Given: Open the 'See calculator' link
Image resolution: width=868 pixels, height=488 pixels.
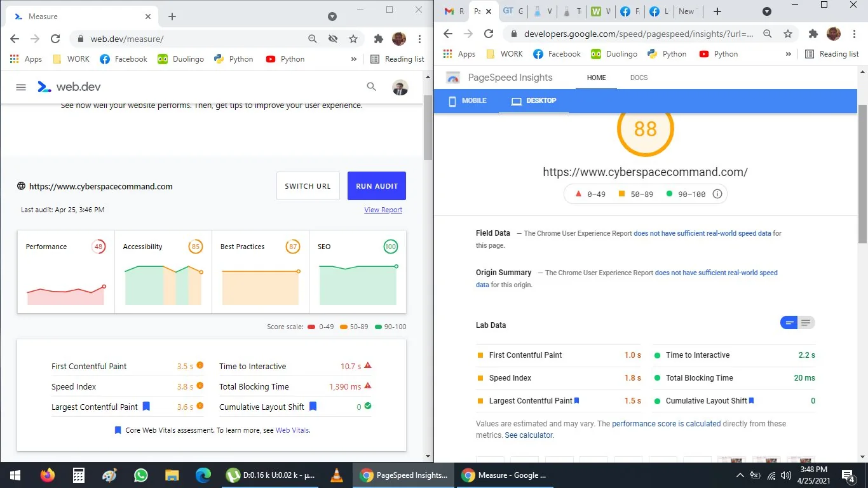Looking at the screenshot, I should pos(529,435).
